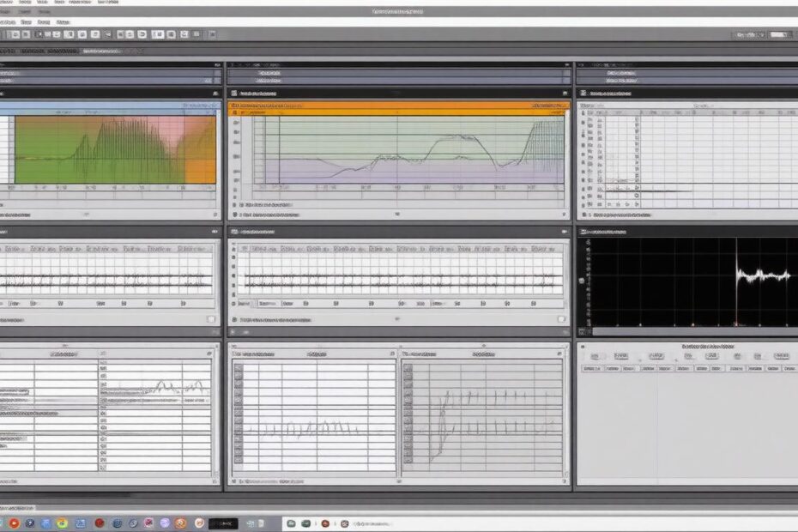This screenshot has height=532, width=798.
Task: Click header icon of the purple-green chart panel
Action: (x=234, y=94)
